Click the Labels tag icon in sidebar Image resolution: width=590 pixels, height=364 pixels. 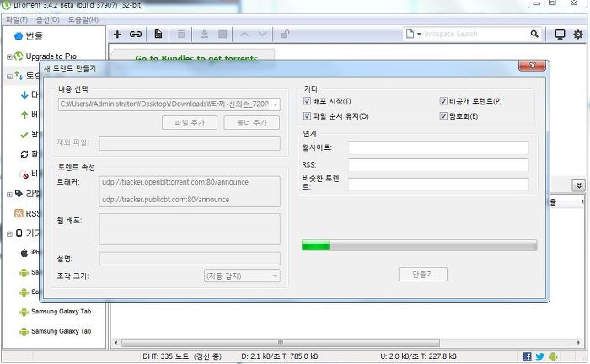click(19, 193)
